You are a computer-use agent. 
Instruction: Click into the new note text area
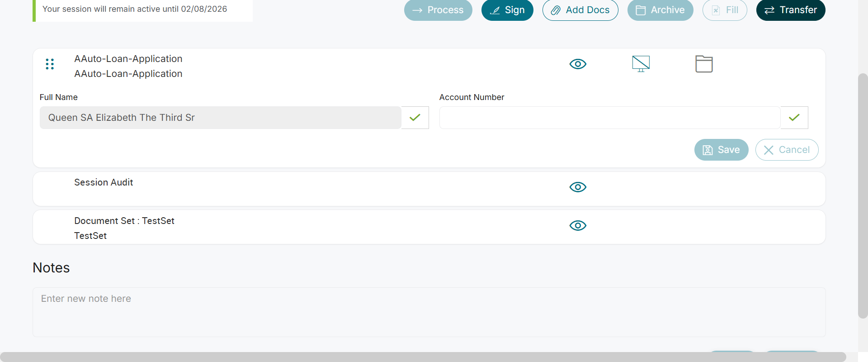[x=429, y=312]
